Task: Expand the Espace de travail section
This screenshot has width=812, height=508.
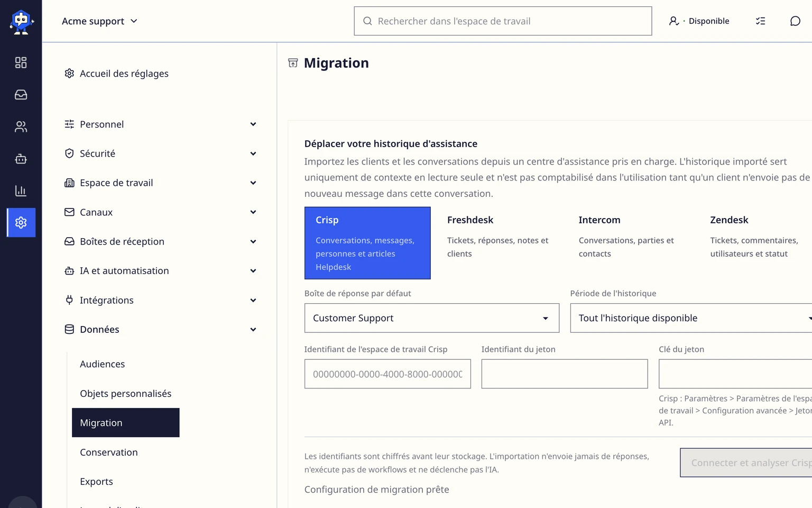Action: click(161, 183)
